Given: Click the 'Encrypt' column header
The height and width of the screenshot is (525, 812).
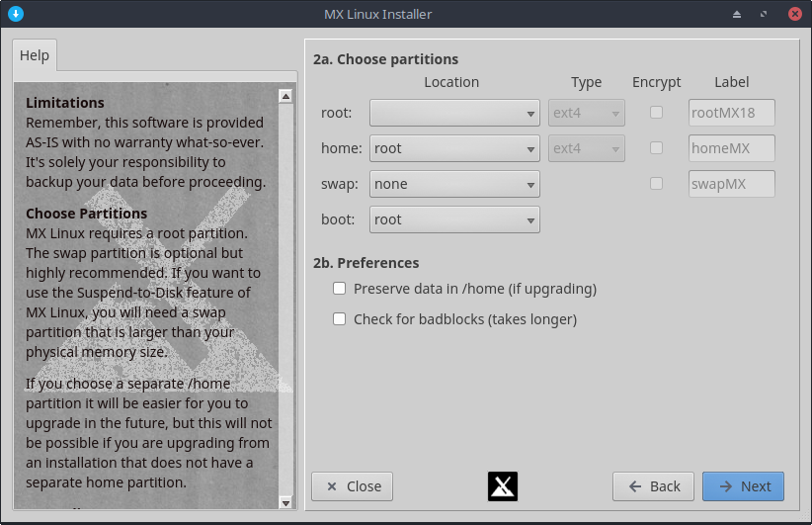Looking at the screenshot, I should 656,82.
